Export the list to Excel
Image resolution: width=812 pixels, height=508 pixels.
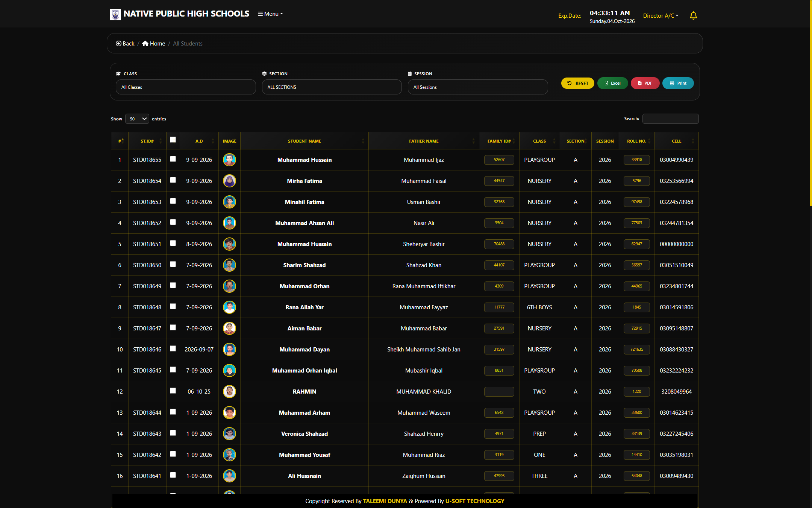coord(612,83)
